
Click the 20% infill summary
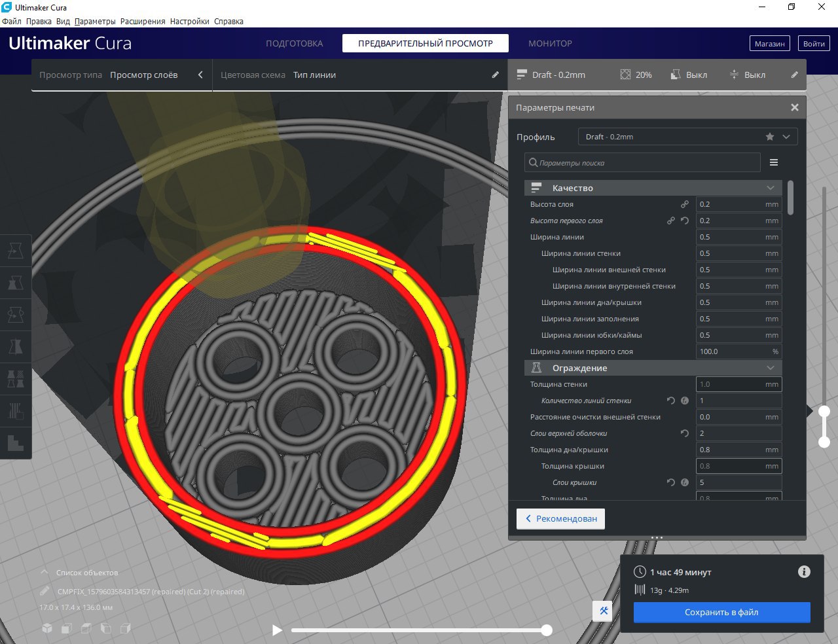pyautogui.click(x=636, y=75)
